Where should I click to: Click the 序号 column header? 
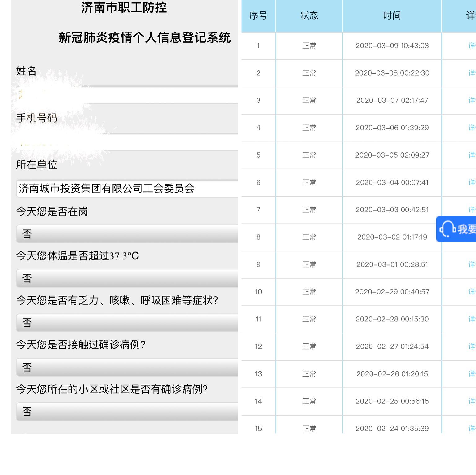[x=258, y=15]
